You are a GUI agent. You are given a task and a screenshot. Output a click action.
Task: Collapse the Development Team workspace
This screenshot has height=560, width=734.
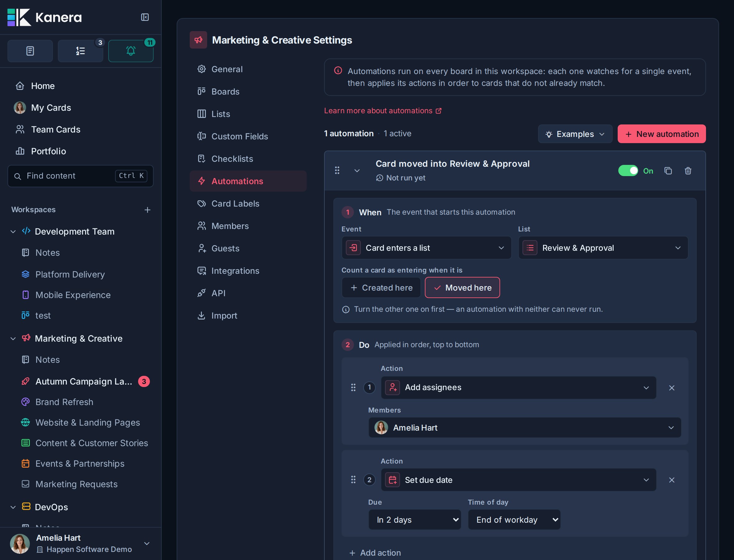pos(13,231)
